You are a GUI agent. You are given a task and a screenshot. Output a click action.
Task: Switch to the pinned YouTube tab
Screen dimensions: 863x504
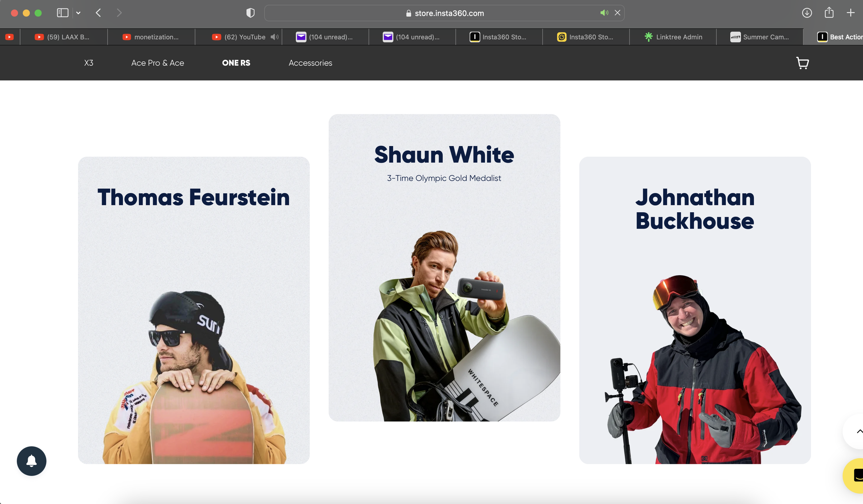10,37
